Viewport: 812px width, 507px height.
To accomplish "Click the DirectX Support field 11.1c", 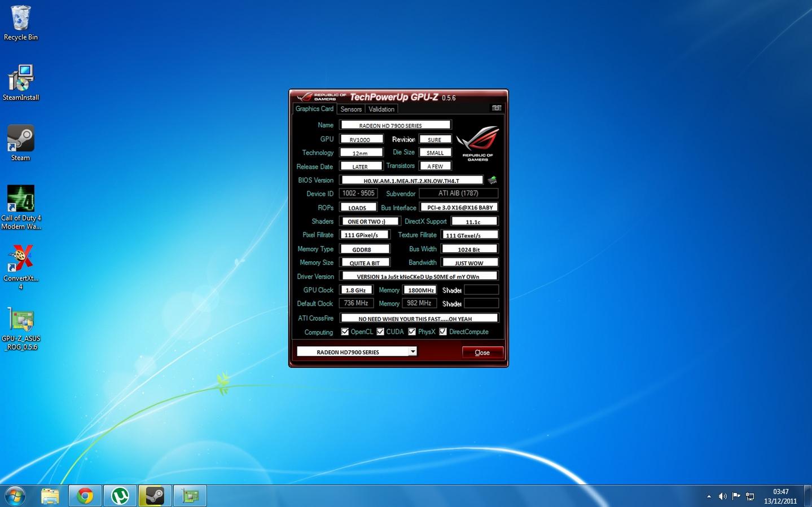I will pyautogui.click(x=474, y=221).
